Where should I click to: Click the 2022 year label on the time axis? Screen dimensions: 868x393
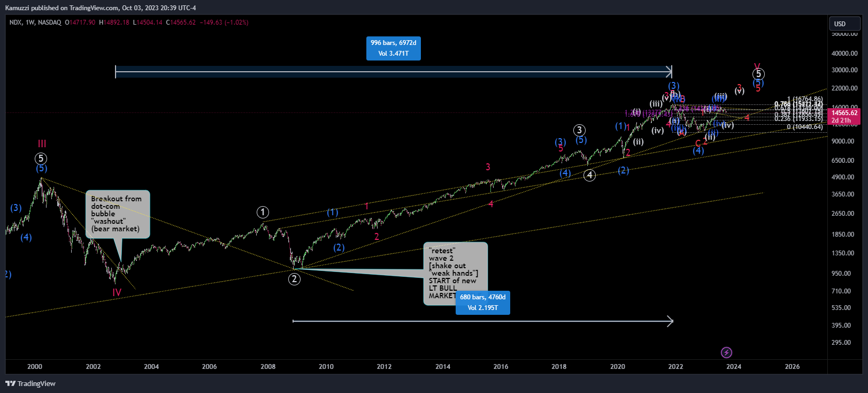[x=676, y=367]
